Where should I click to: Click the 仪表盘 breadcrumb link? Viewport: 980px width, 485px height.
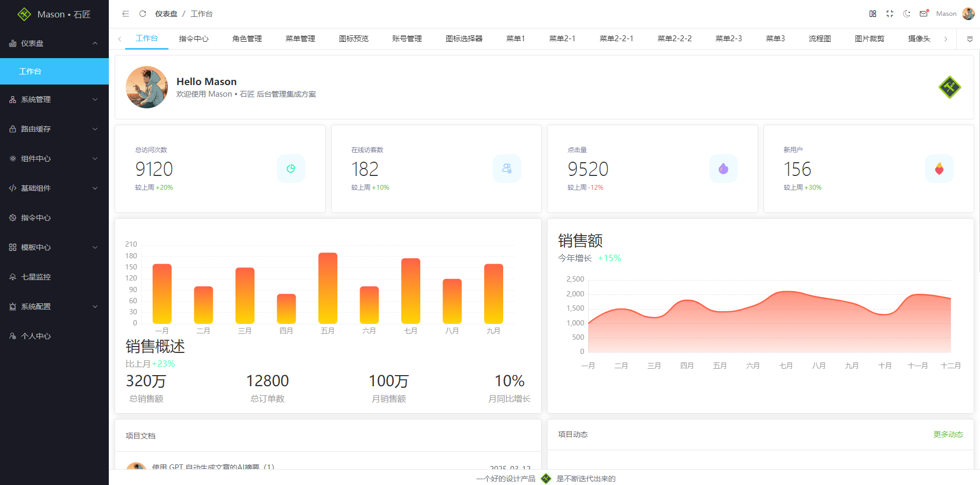[x=166, y=14]
